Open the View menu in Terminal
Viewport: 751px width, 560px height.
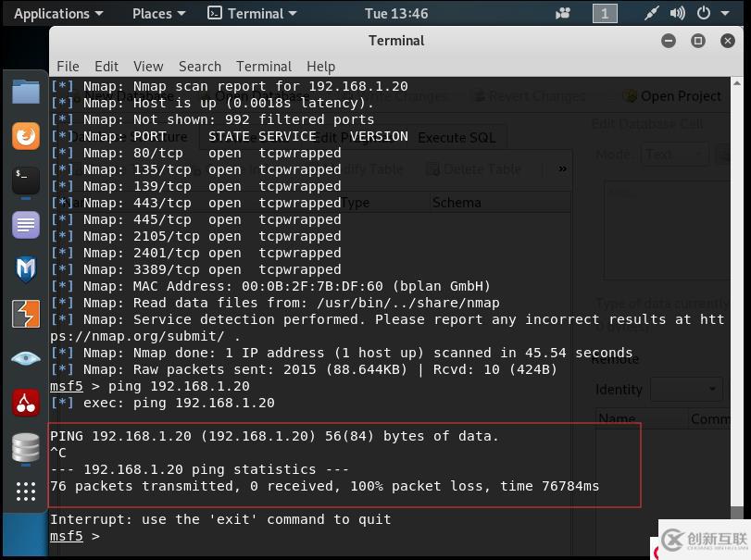148,67
